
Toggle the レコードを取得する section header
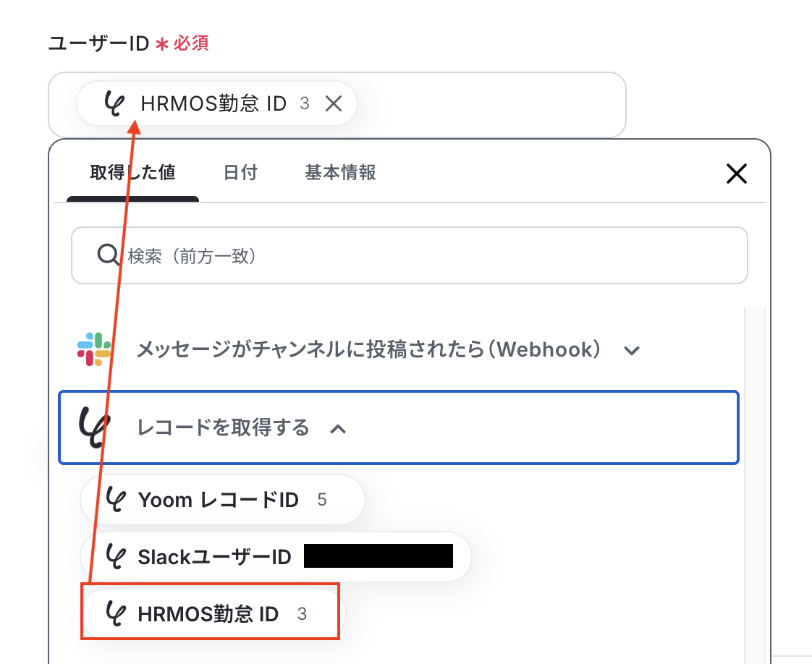tap(398, 427)
